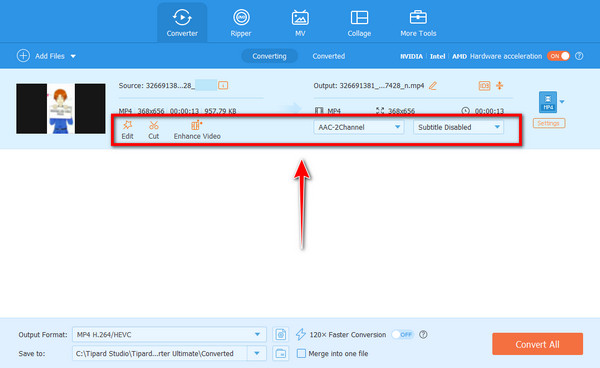Select the Converted tab
Image resolution: width=600 pixels, height=368 pixels.
(x=328, y=56)
